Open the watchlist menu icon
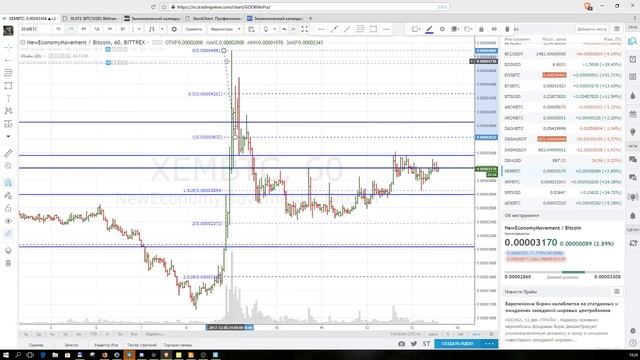Screen dimensions: 640x360 (x=617, y=29)
